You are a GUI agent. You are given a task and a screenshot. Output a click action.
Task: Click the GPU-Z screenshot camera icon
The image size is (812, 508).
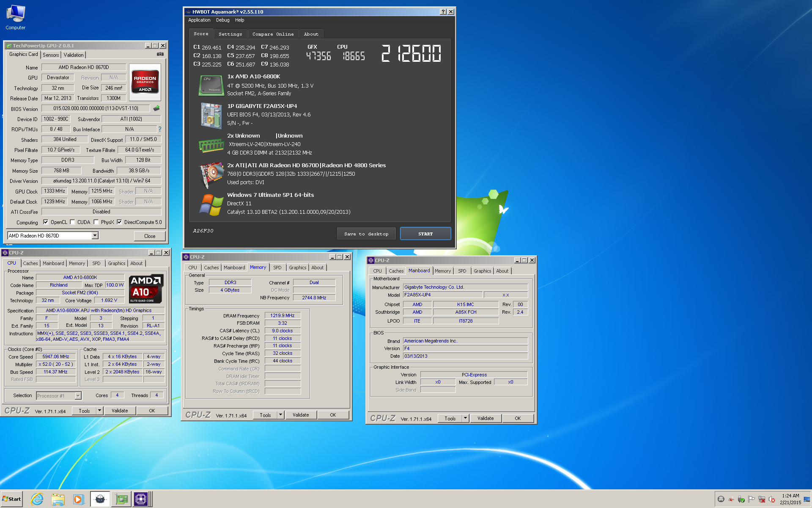pos(160,54)
